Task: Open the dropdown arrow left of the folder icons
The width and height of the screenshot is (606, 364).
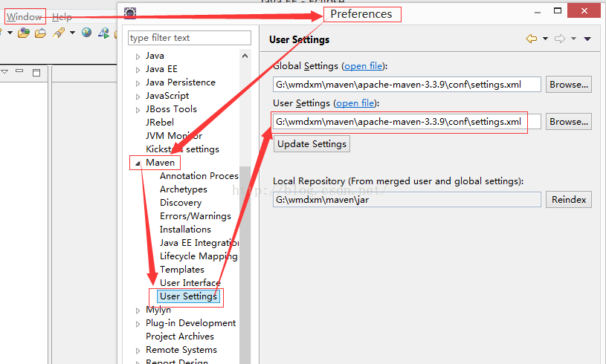Action: (10, 33)
